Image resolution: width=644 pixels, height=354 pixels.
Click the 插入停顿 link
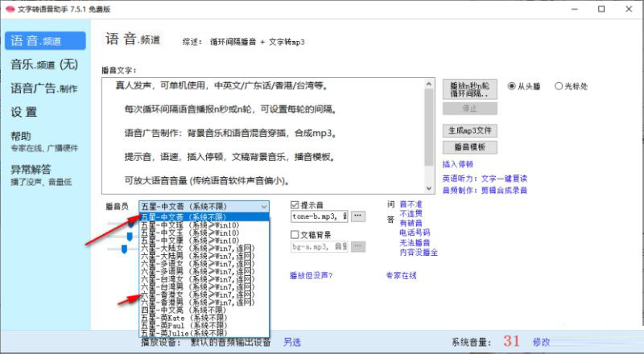(457, 164)
